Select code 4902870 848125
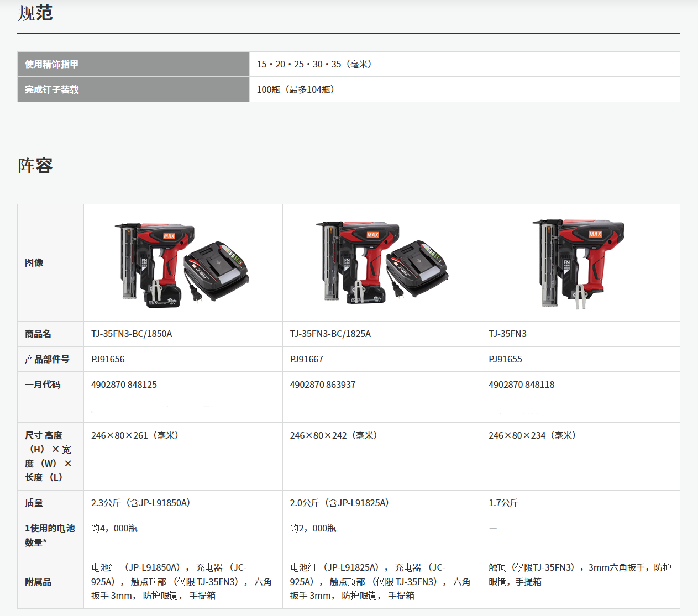This screenshot has height=616, width=698. point(124,385)
